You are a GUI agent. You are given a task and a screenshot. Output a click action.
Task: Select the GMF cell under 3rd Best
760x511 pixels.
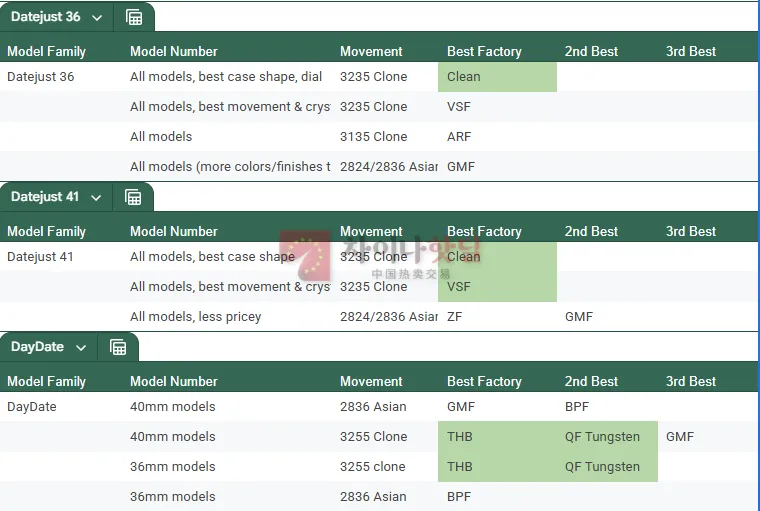coord(680,437)
